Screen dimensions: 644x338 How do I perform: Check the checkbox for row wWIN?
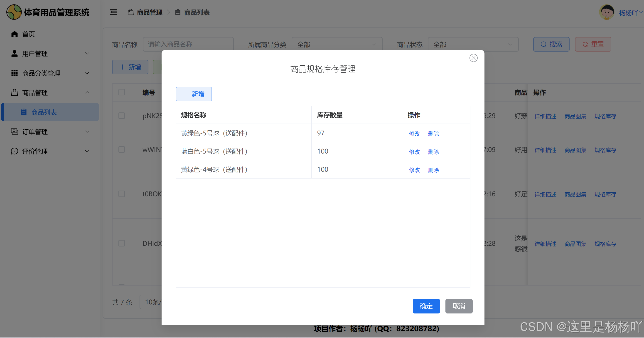[x=121, y=149]
